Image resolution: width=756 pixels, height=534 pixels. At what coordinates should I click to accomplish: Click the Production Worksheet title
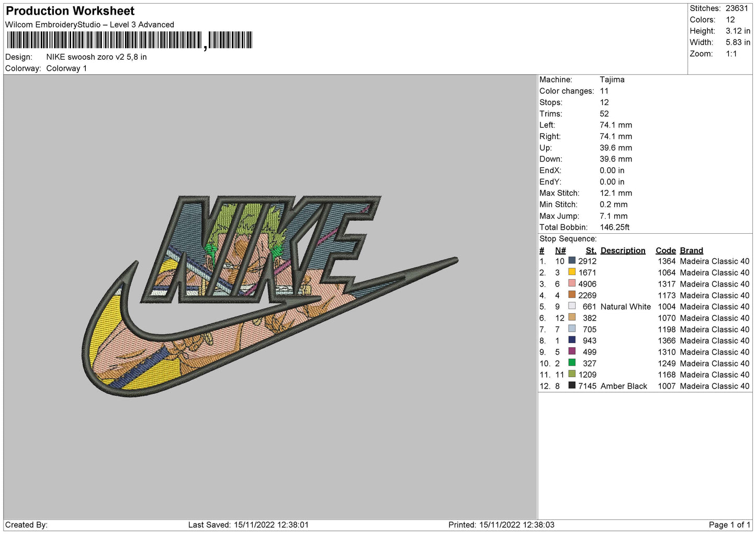coord(70,11)
